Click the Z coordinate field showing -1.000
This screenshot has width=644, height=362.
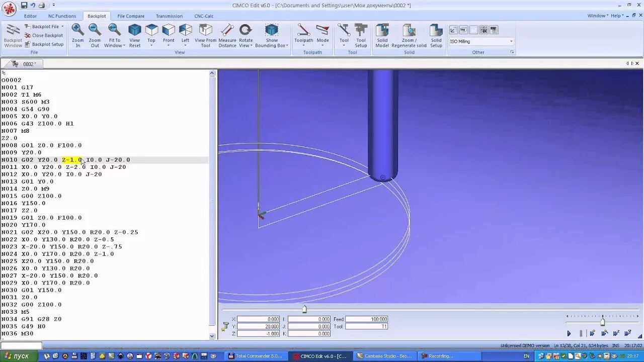[x=259, y=334]
